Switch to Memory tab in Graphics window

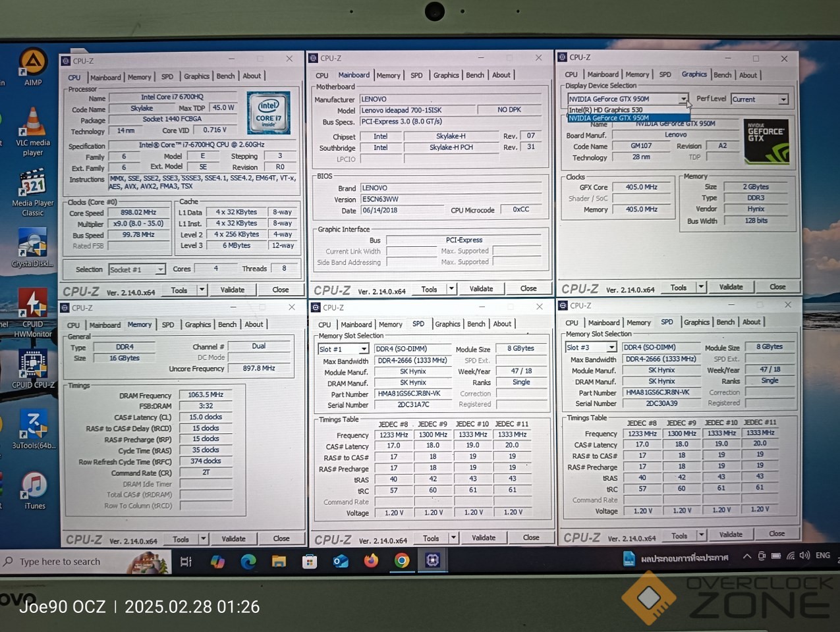click(x=637, y=75)
